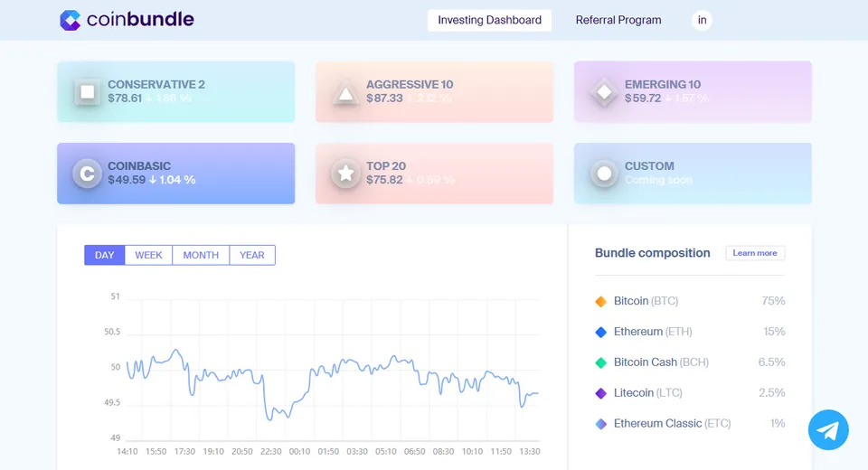Screen dimensions: 868x470
Task: Click the 50.5 price axis label
Action: (112, 332)
